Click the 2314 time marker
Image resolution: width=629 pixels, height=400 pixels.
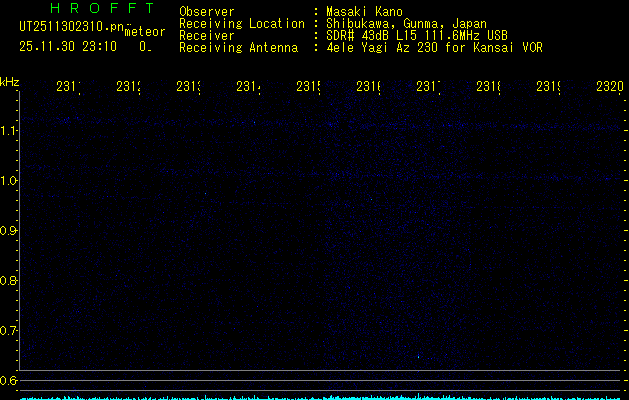click(x=248, y=87)
